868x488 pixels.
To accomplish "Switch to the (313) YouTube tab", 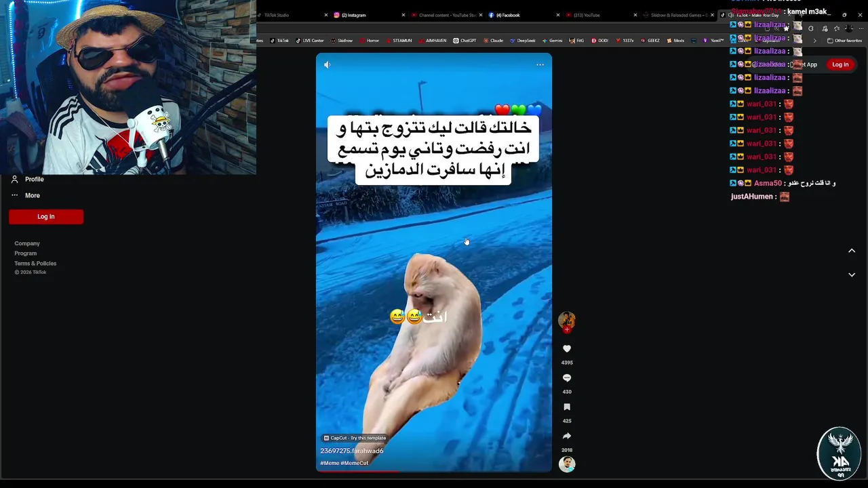I will (x=587, y=15).
